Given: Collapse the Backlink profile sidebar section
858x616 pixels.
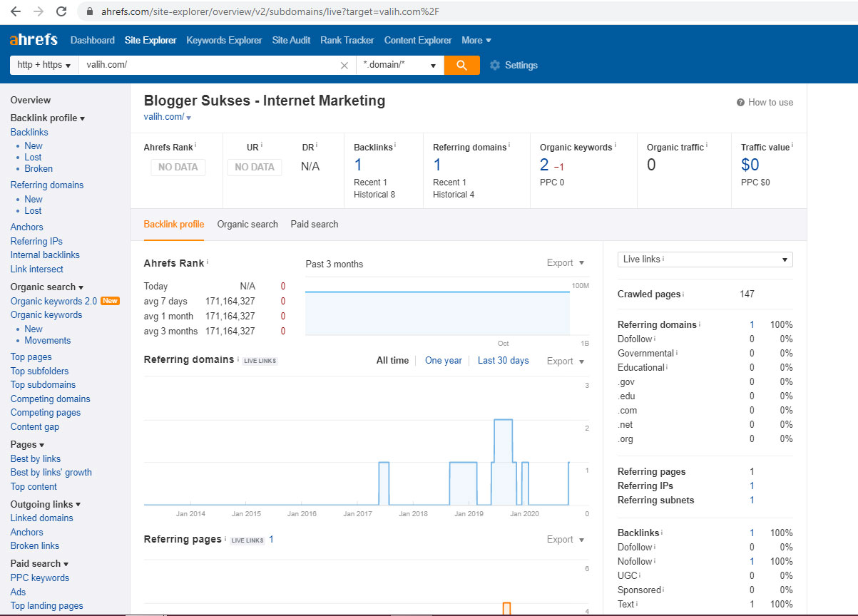Looking at the screenshot, I should click(47, 118).
